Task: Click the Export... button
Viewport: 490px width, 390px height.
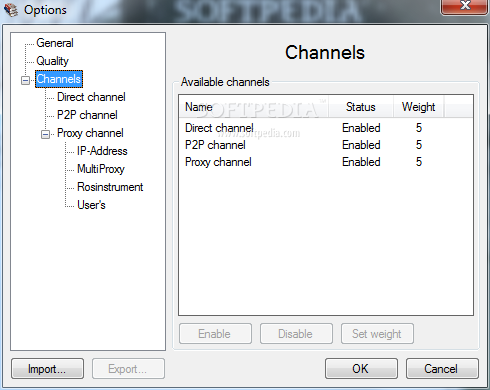Action: coord(128,369)
